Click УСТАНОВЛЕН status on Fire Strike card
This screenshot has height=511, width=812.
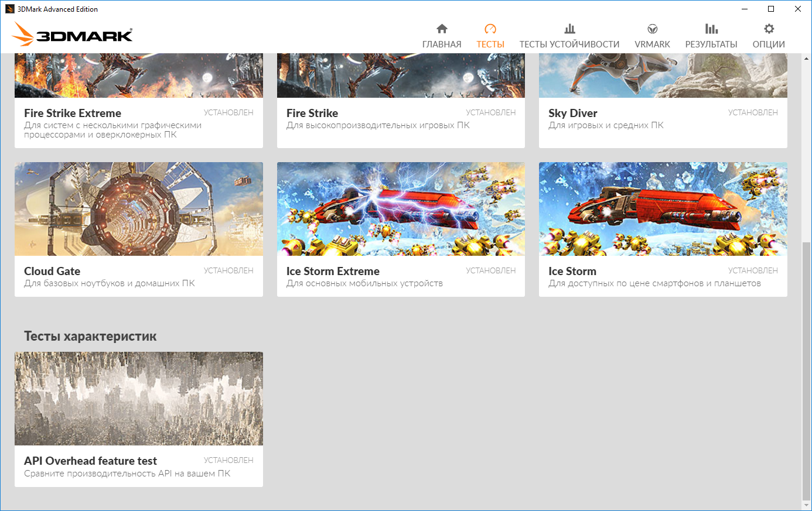491,112
